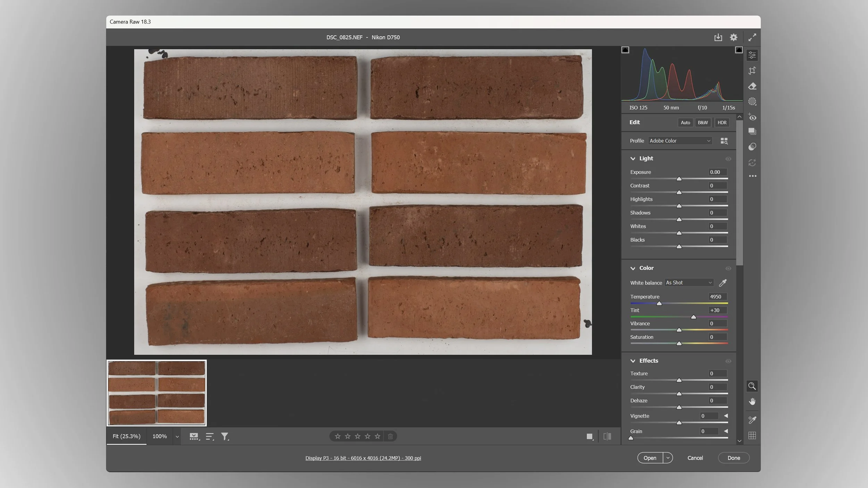Open the Presets panel icon

point(752,147)
